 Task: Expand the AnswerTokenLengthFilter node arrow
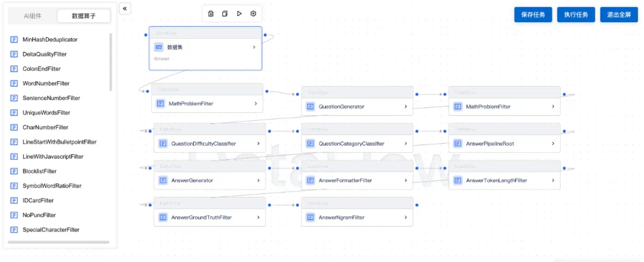[553, 180]
